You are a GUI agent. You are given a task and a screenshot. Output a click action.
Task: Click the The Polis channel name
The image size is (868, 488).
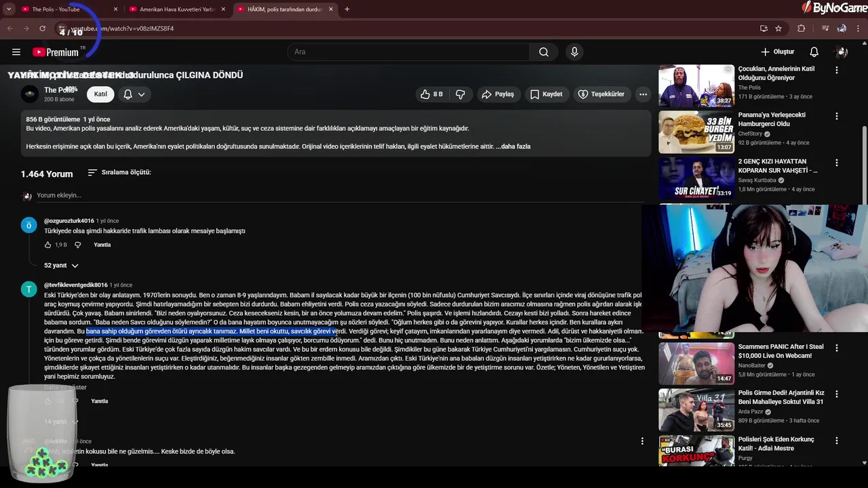point(60,90)
